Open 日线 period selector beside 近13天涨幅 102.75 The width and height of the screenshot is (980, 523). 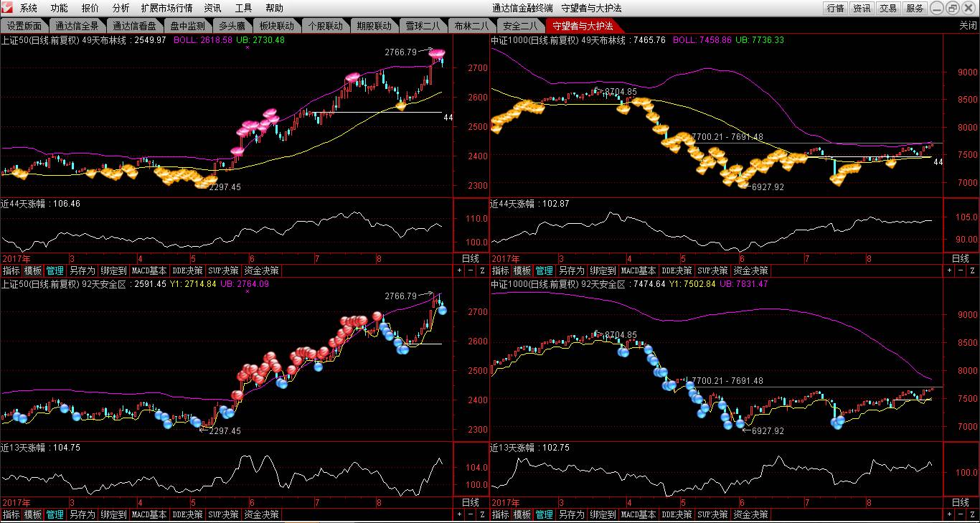[960, 502]
